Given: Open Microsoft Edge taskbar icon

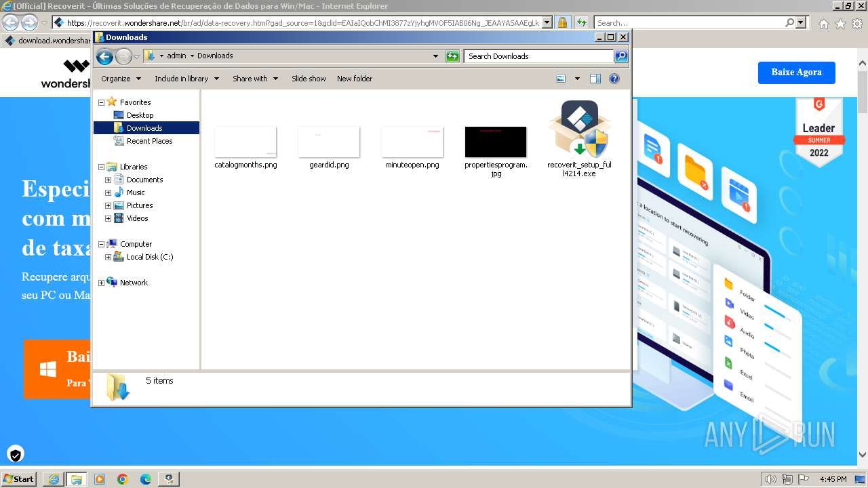Looking at the screenshot, I should [146, 479].
